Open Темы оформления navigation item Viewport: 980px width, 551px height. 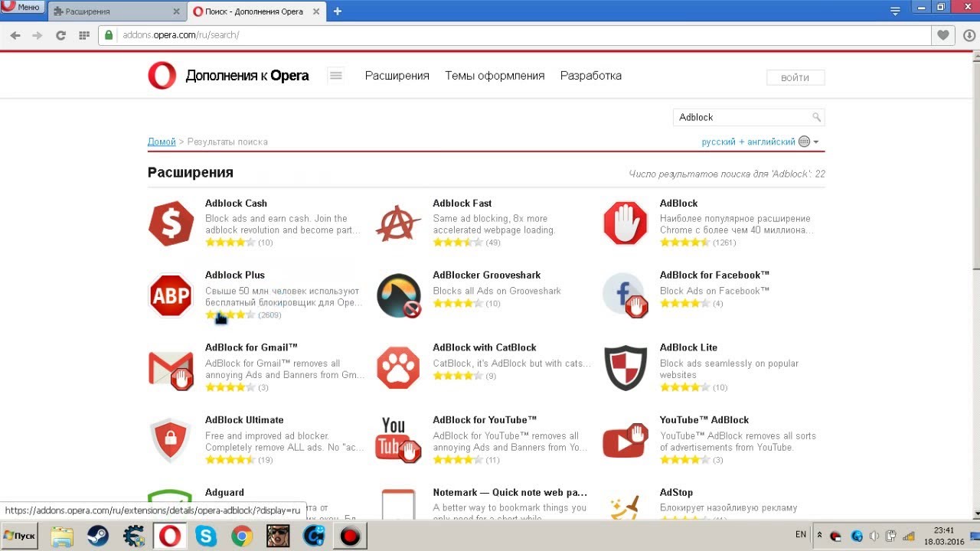click(495, 76)
